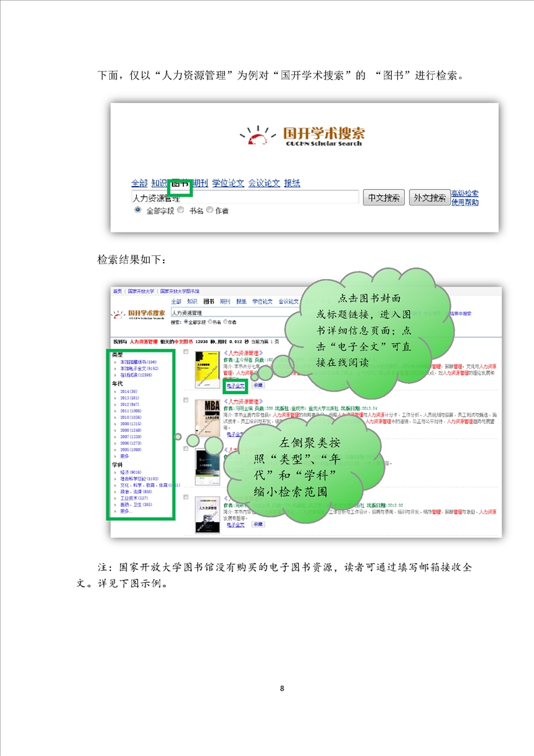Viewport: 534px width, 756px height.
Task: Select the 书名 radio in top search form
Action: point(180,210)
